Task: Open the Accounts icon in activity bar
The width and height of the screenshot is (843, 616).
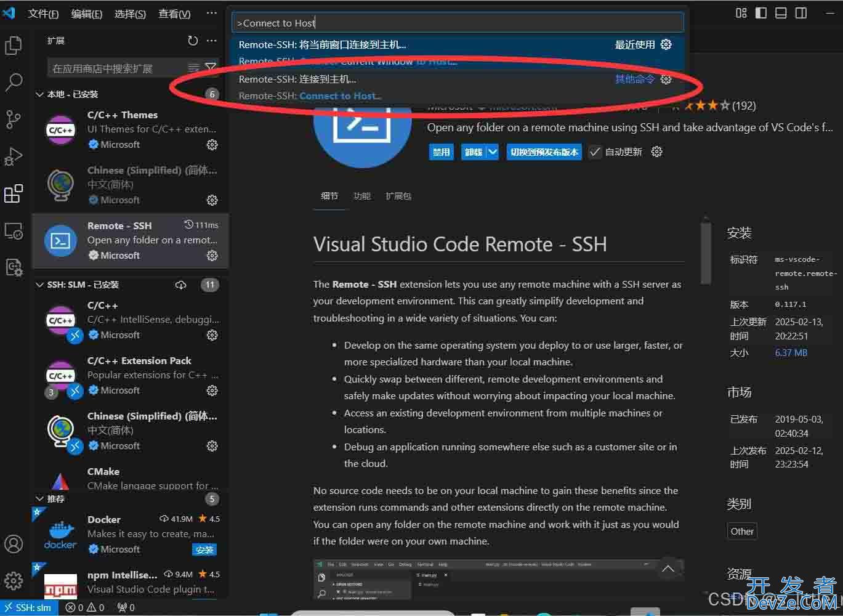Action: 14,544
